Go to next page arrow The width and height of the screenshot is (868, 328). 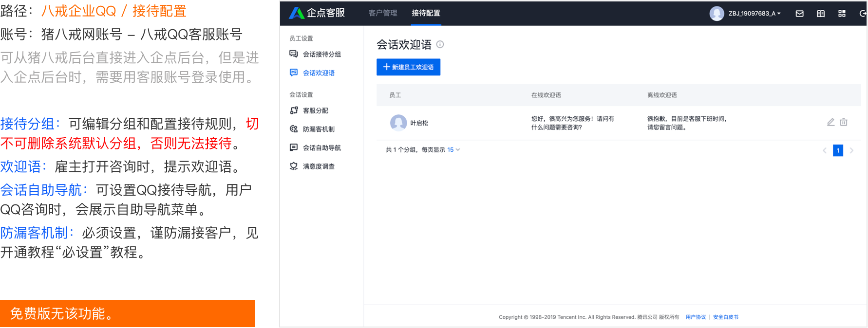tap(851, 150)
